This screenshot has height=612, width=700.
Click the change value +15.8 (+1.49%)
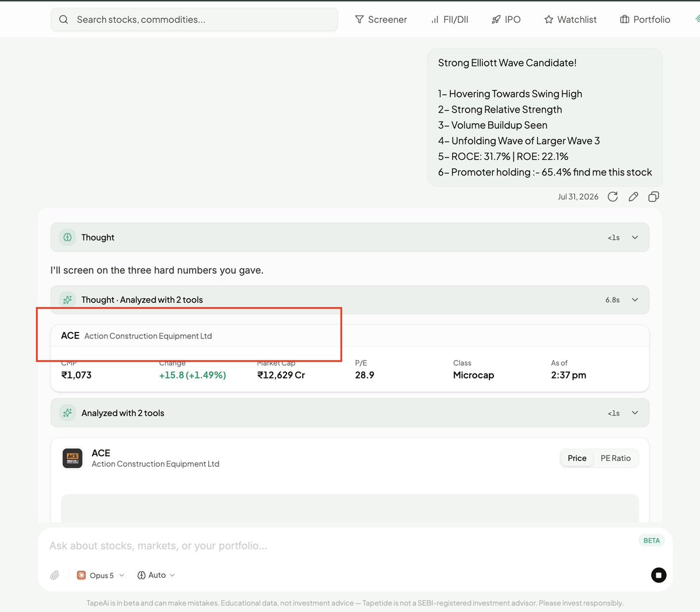[x=192, y=375]
